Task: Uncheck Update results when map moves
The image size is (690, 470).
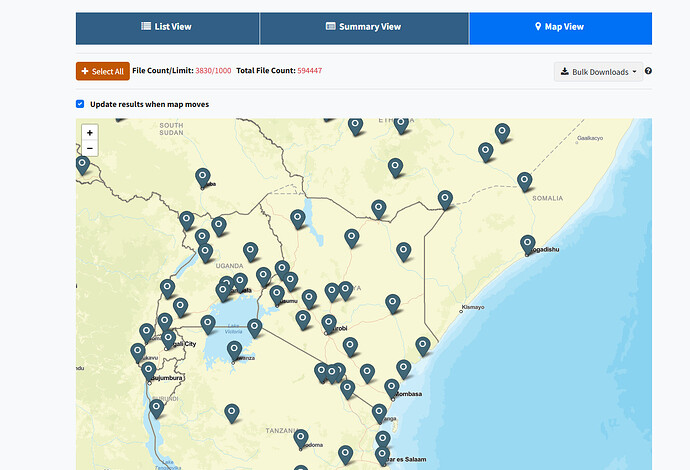Action: [80, 104]
